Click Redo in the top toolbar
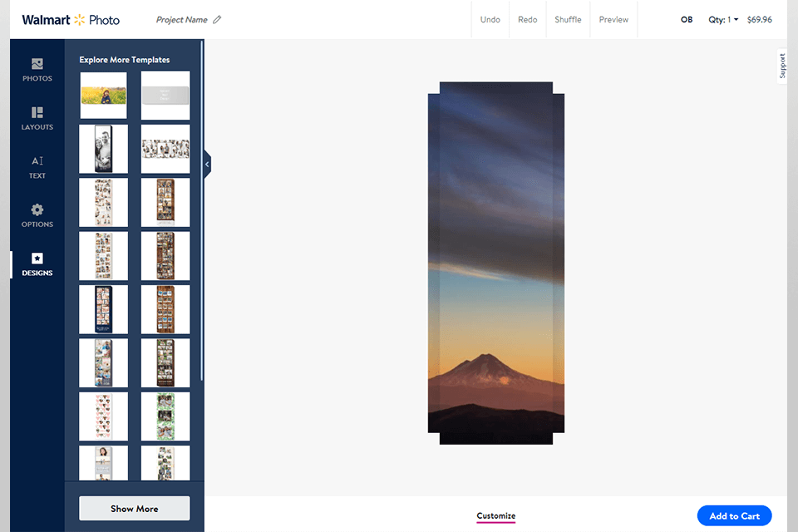This screenshot has width=798, height=532. (528, 19)
